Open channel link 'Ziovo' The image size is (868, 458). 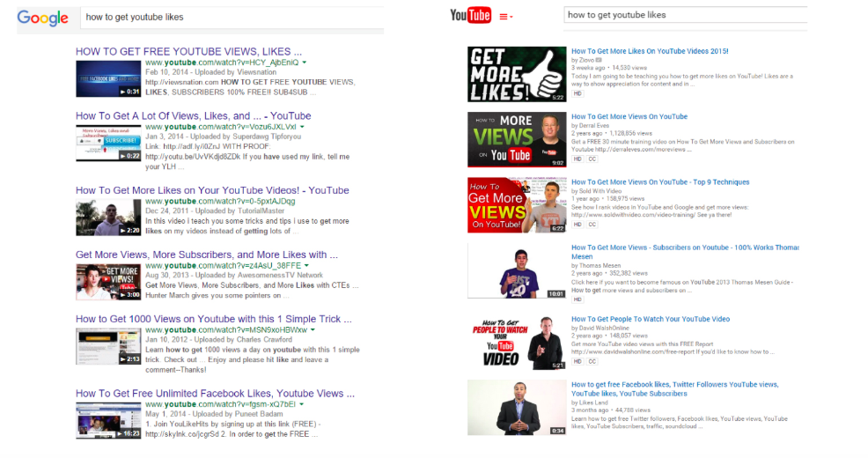[x=587, y=60]
